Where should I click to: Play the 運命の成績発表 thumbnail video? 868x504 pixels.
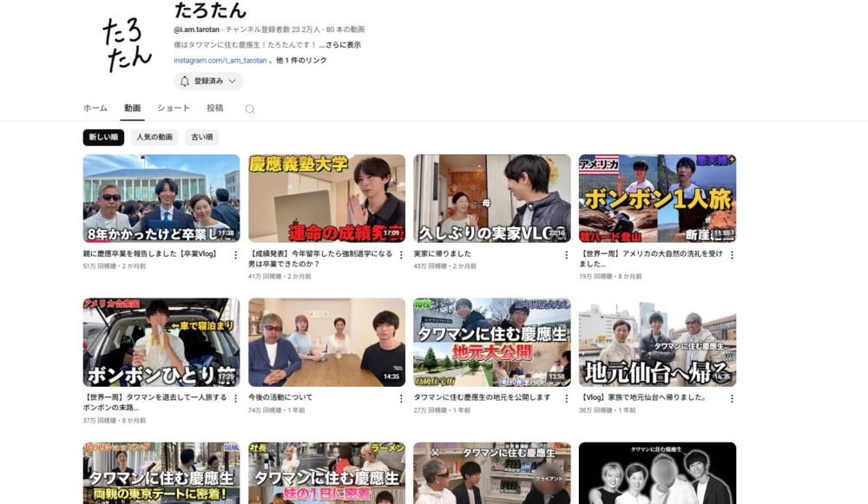pyautogui.click(x=326, y=199)
